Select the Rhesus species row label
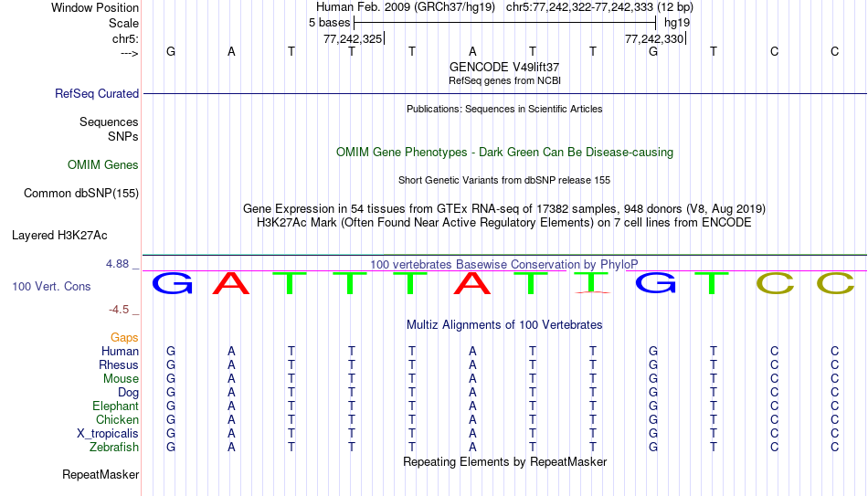 coord(119,364)
